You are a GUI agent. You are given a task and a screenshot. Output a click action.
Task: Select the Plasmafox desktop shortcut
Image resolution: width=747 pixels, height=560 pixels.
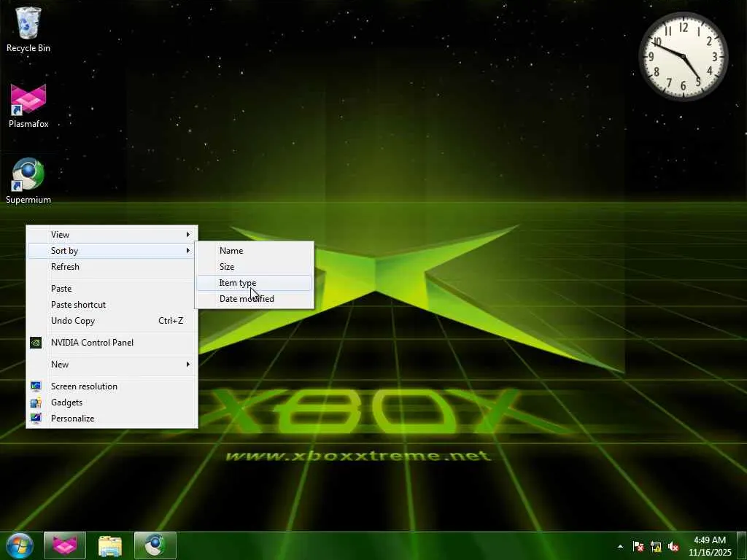coord(28,106)
